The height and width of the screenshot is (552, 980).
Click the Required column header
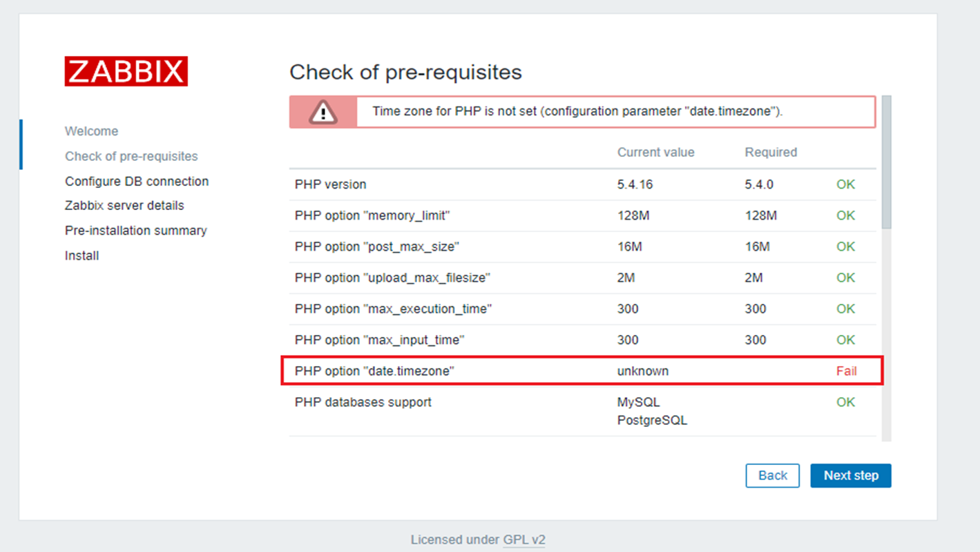pyautogui.click(x=770, y=152)
